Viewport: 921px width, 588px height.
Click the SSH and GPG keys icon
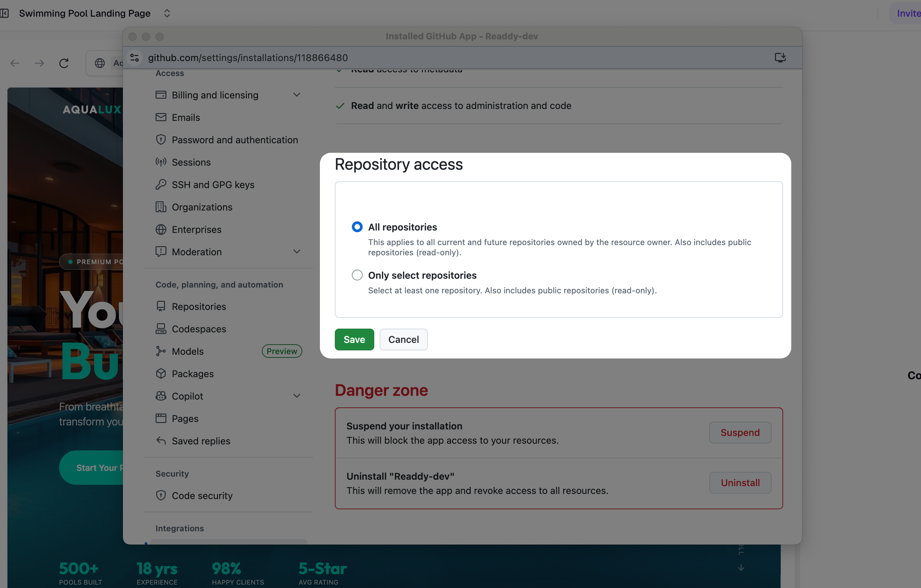(x=161, y=184)
